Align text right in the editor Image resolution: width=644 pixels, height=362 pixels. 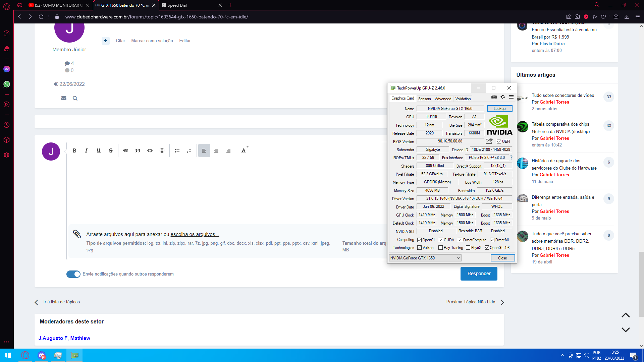[x=228, y=150]
